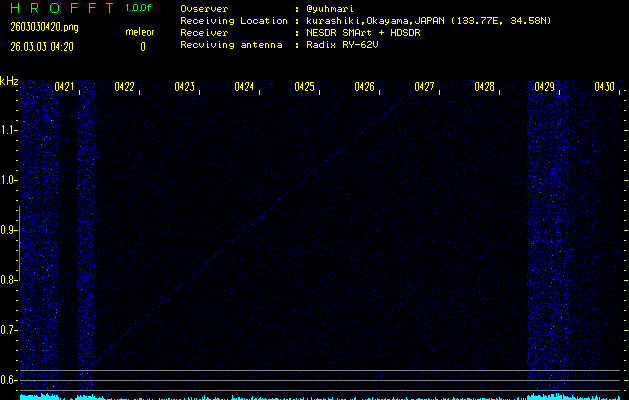Click the meteor label
Screen dimensions: 629x400
pos(140,32)
